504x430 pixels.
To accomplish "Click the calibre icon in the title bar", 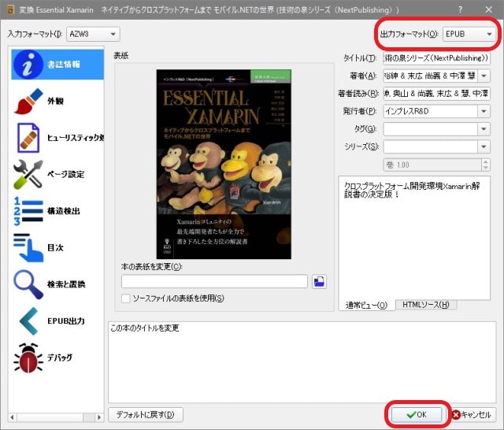I will 10,9.
